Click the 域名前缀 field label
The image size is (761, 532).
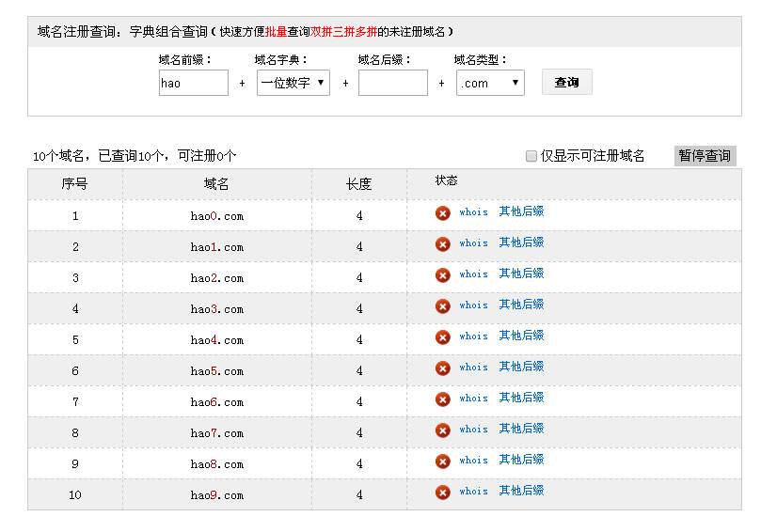coord(185,59)
